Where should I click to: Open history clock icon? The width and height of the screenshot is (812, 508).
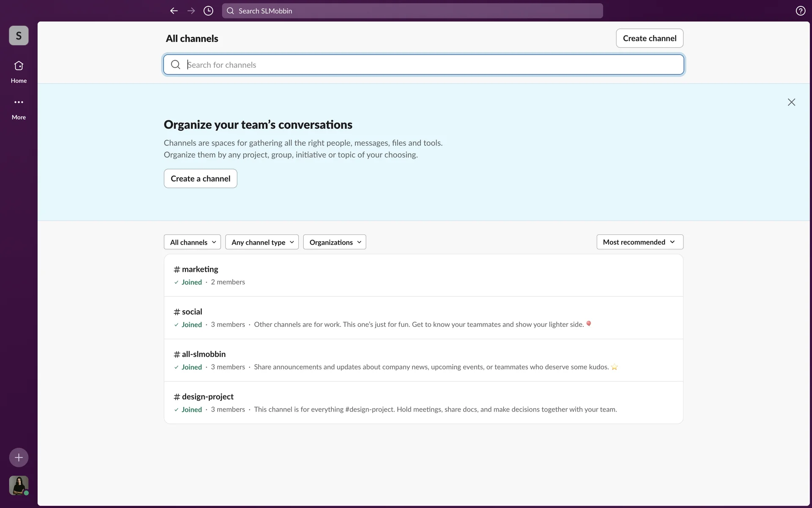click(x=208, y=11)
